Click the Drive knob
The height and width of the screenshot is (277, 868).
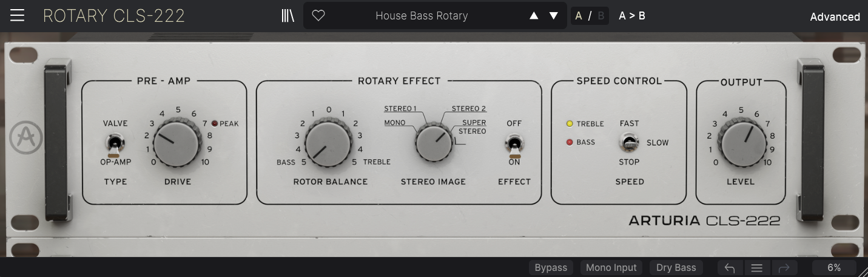point(177,144)
